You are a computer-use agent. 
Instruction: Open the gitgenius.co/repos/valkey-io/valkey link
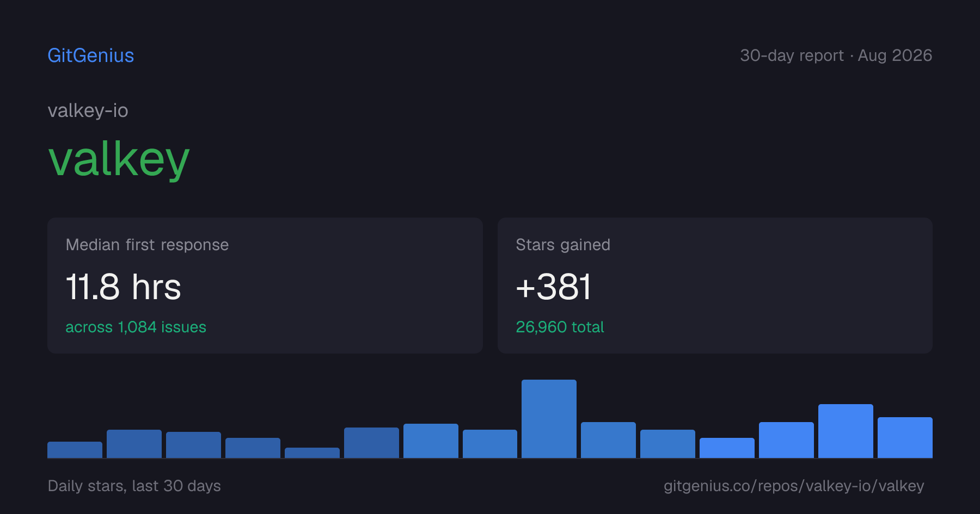pyautogui.click(x=794, y=486)
